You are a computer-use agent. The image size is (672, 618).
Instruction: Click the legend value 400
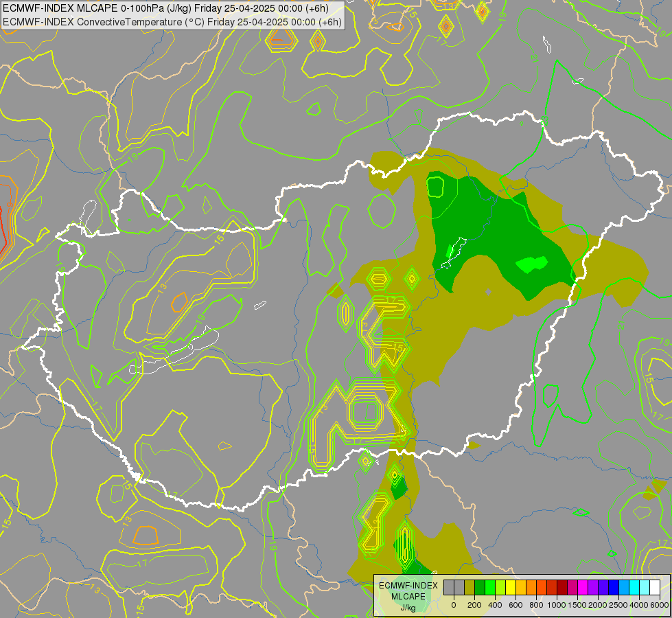(495, 605)
